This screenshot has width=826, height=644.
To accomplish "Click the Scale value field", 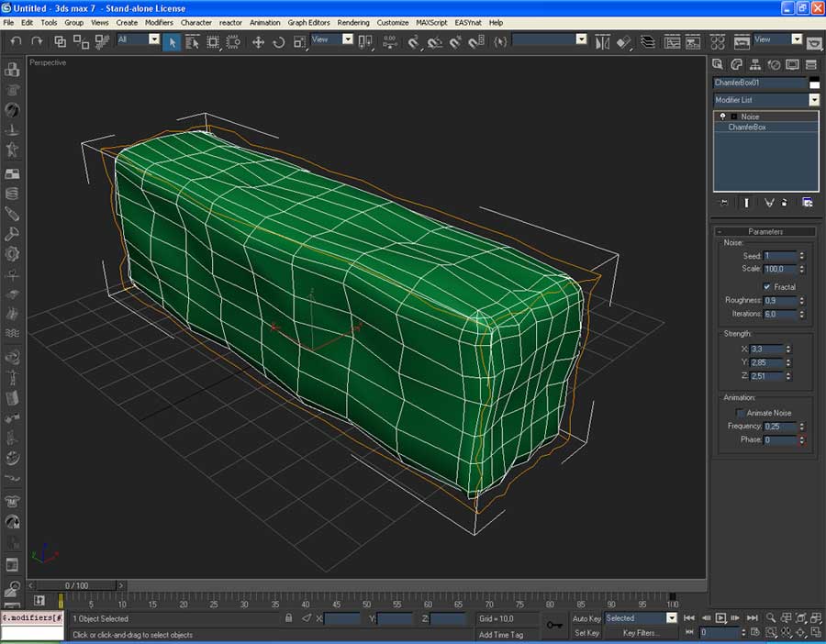I will click(779, 269).
